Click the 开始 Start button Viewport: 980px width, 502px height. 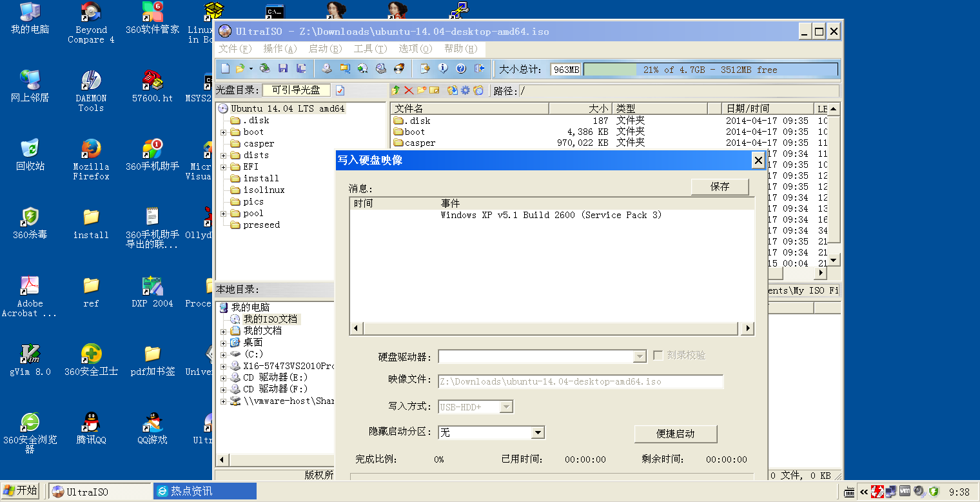[x=20, y=490]
